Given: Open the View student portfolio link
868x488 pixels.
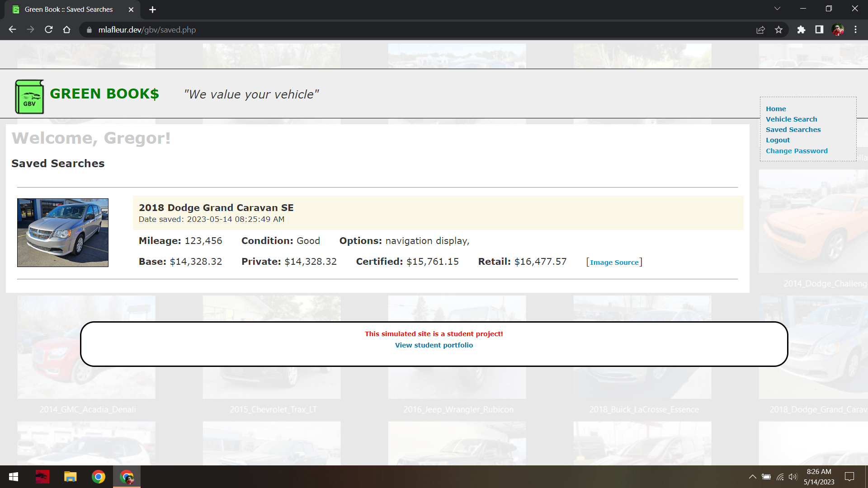Looking at the screenshot, I should click(434, 345).
